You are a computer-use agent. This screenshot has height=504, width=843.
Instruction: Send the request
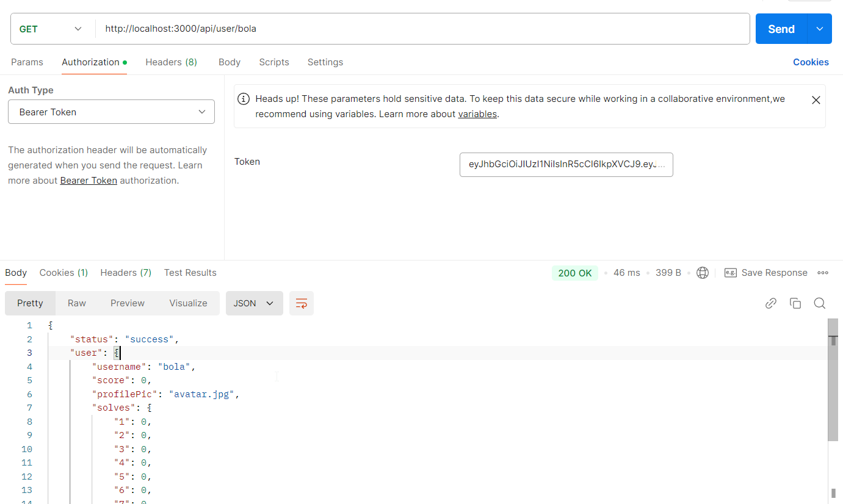(781, 29)
